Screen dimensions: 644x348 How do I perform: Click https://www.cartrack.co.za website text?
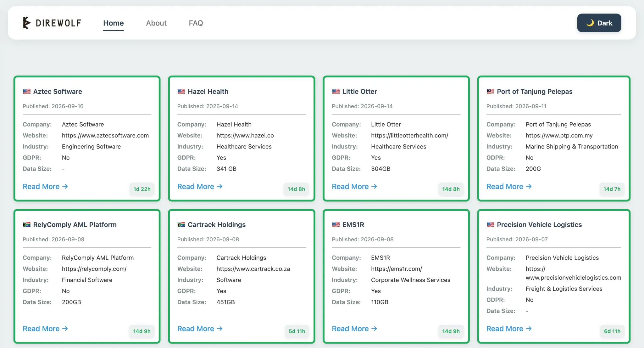pos(253,269)
